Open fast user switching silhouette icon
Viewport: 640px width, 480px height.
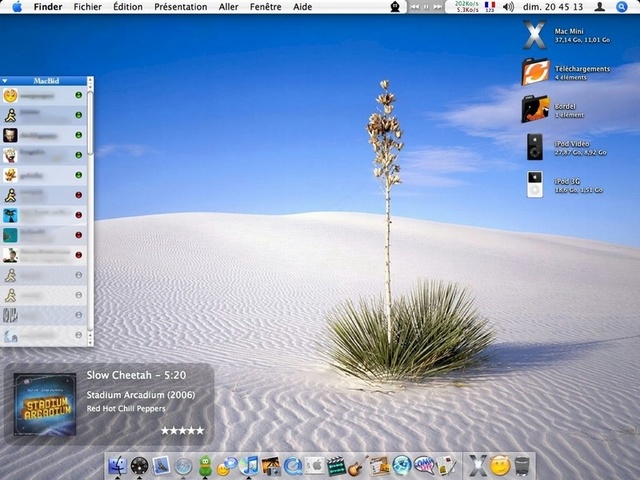pos(599,7)
